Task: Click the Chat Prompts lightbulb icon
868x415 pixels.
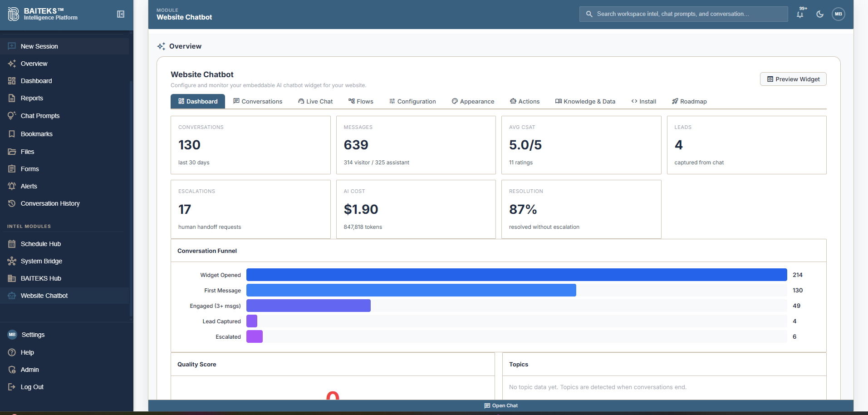Action: [12, 116]
